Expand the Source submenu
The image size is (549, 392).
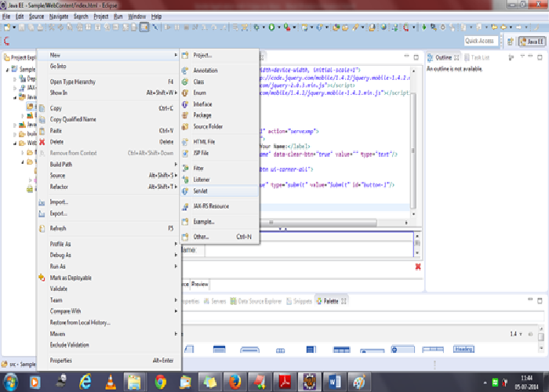(109, 176)
